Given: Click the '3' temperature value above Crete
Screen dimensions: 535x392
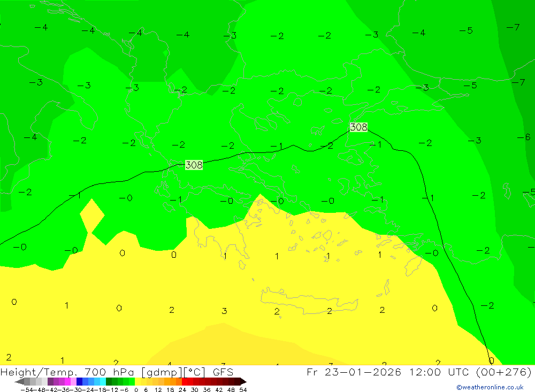Looking at the screenshot, I should click(224, 311).
